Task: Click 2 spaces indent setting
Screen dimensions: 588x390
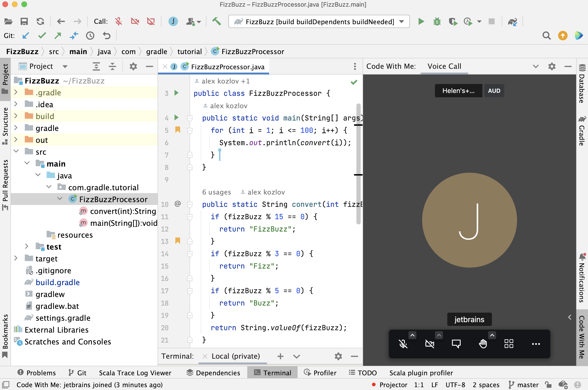Action: [486, 385]
